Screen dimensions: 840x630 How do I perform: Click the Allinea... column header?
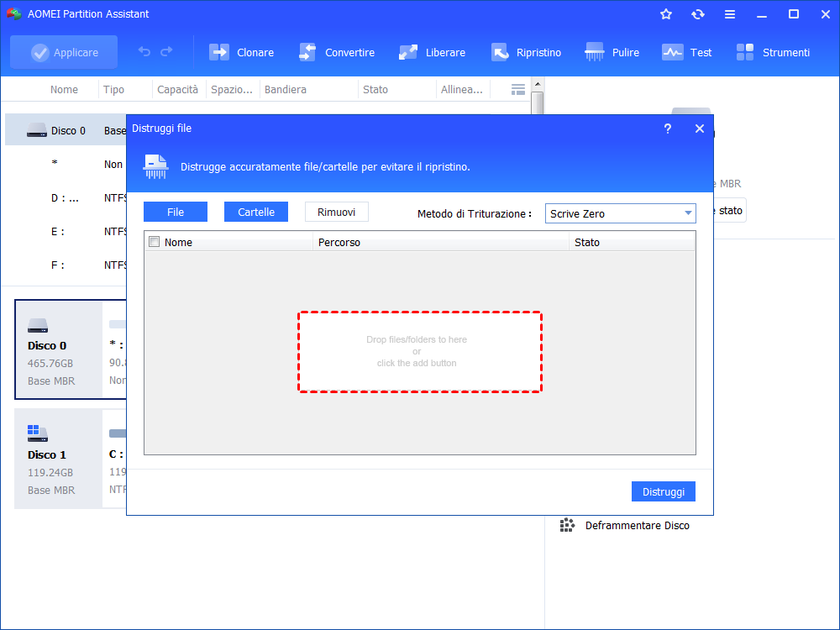click(462, 90)
